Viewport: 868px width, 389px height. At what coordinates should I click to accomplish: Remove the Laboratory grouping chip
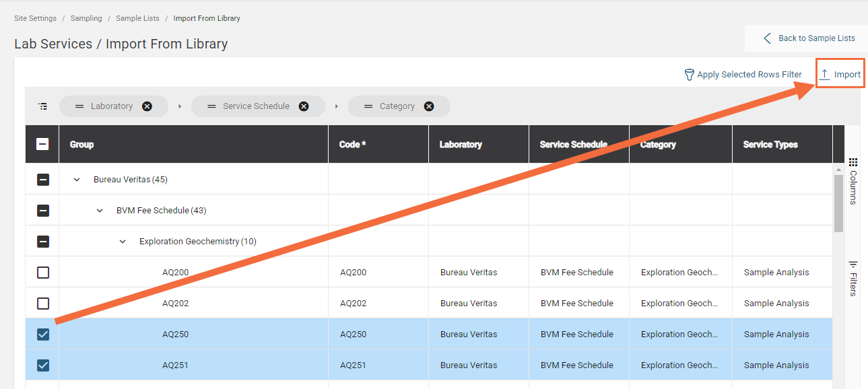[147, 106]
